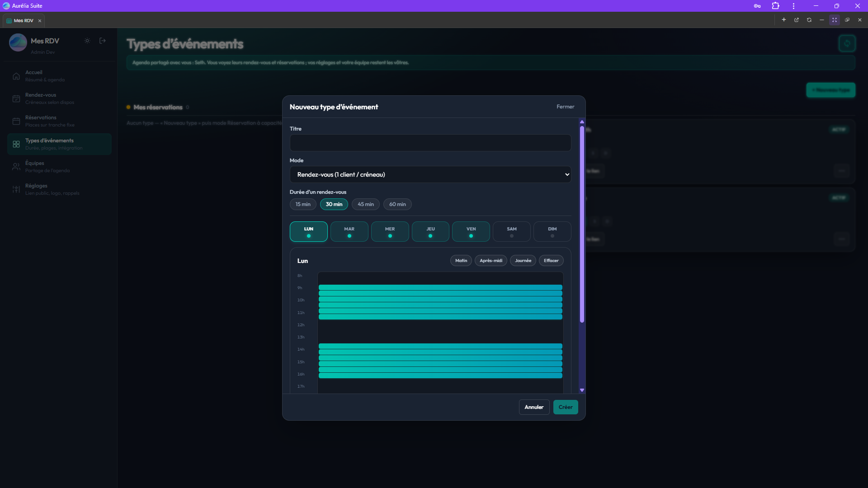
Task: Click the logout icon beside Mes RDV
Action: coord(103,41)
